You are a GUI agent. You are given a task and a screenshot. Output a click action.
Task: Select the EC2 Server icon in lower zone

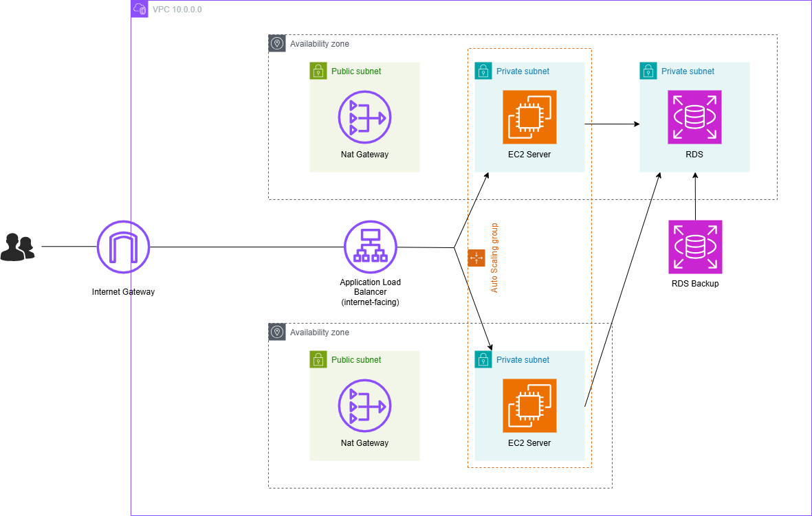pos(530,406)
